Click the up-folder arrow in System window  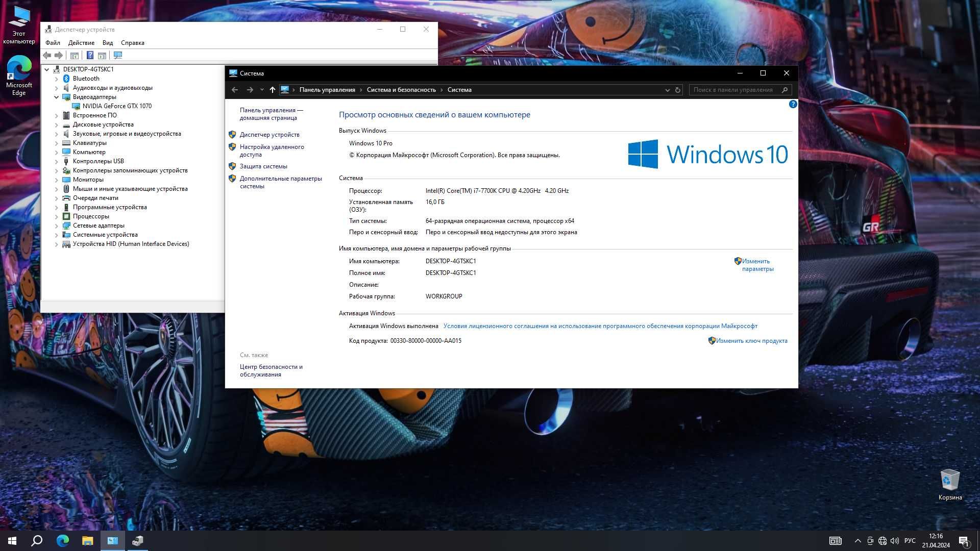point(273,90)
